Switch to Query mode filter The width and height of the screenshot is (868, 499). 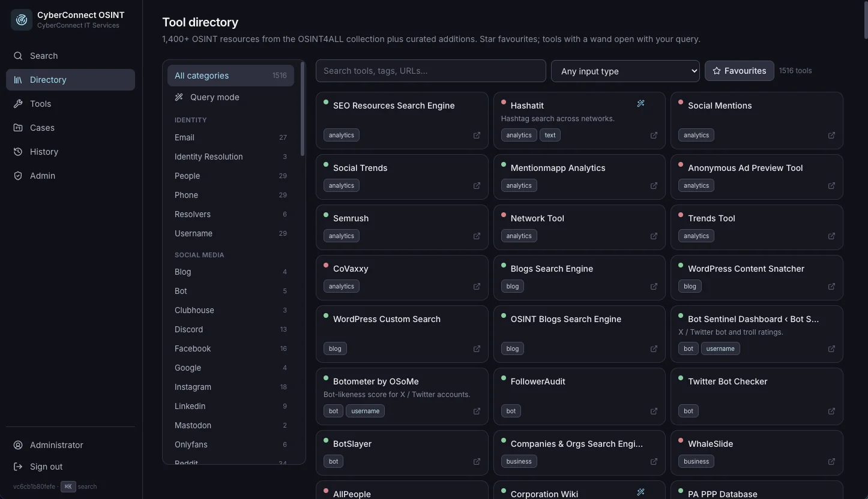click(231, 97)
